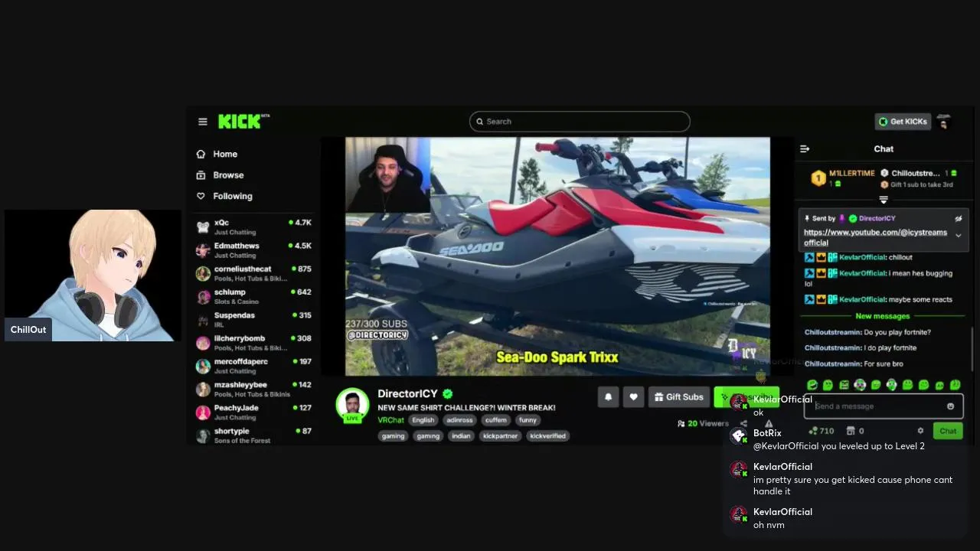Viewport: 980px width, 551px height.
Task: Open the xQc channel in the sidebar
Action: coord(254,227)
